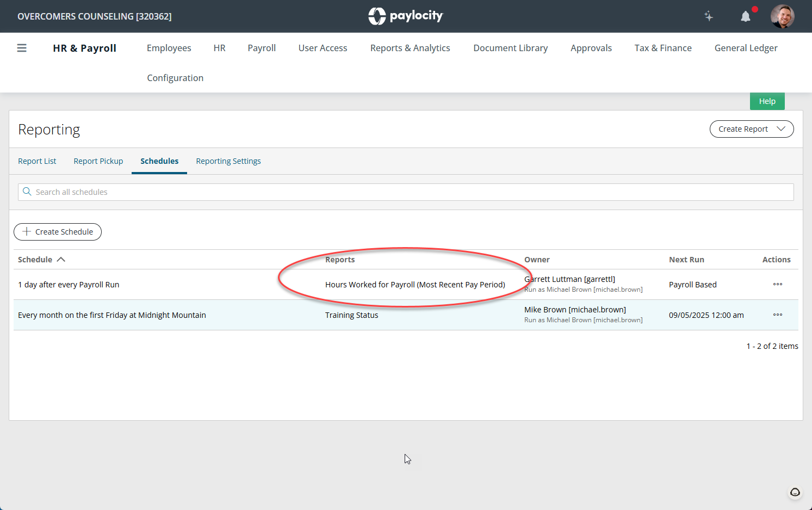
Task: Open the Configuration menu
Action: pyautogui.click(x=175, y=78)
